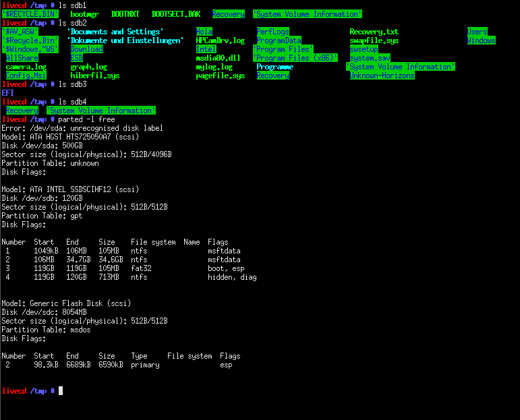The image size is (520, 420).
Task: Select the Recovery.txt file name
Action: coord(374,32)
